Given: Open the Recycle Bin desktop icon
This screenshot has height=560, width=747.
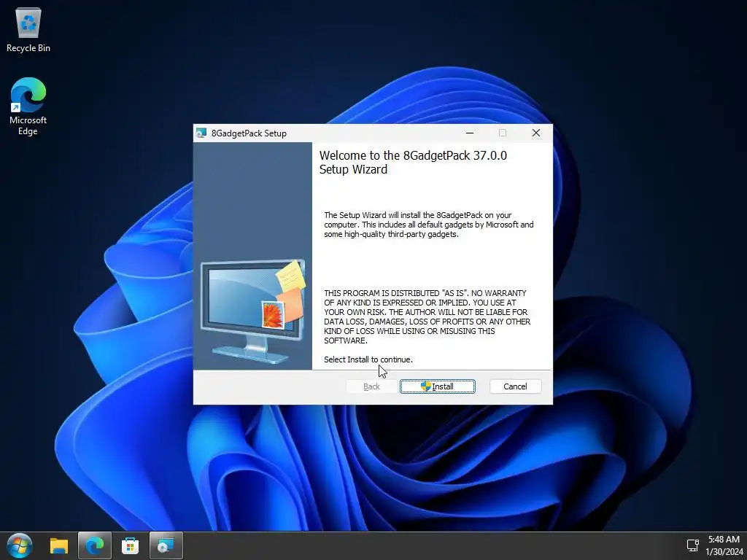Looking at the screenshot, I should point(28,30).
